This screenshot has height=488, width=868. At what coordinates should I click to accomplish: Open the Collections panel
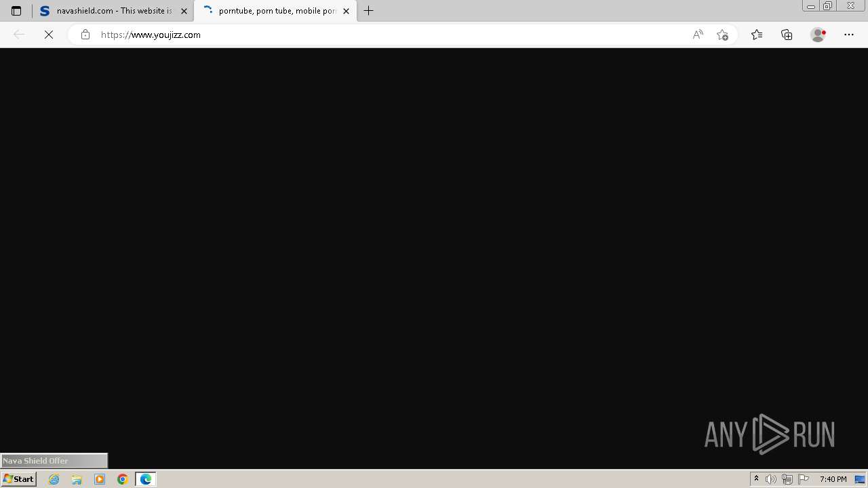(787, 35)
